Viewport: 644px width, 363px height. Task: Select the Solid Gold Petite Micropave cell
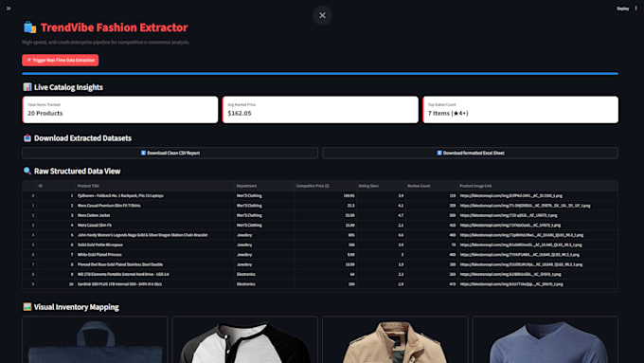pos(154,245)
